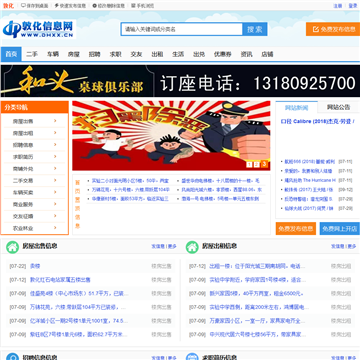
Task: Expand 招聘信息 category arrow in sidebar
Action: coord(55,145)
